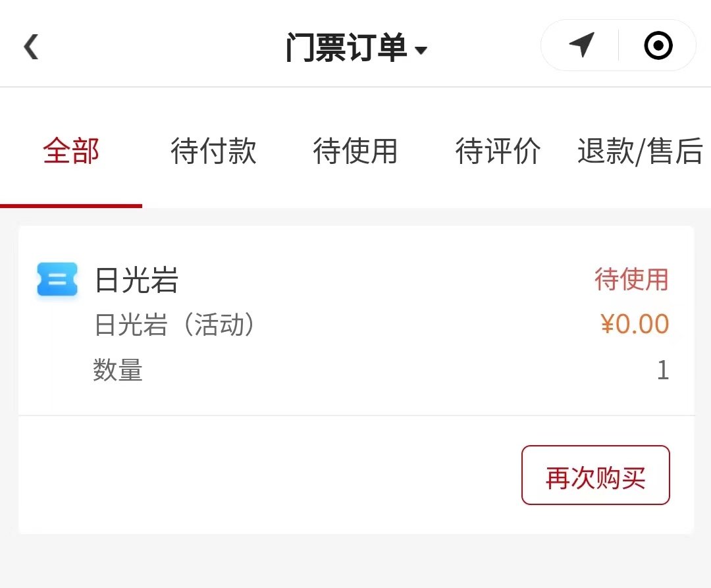This screenshot has height=588, width=711.
Task: Switch to the 待使用 tab
Action: pos(355,151)
